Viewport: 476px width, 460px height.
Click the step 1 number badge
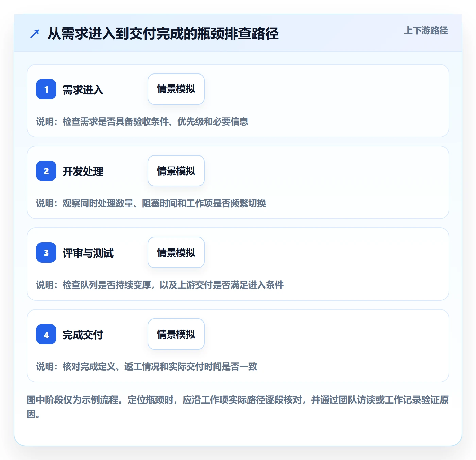[x=46, y=89]
